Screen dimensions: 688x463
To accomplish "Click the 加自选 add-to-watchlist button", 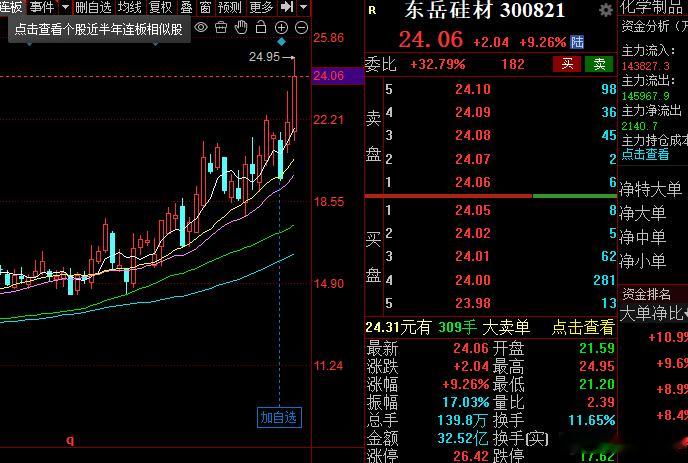I will click(279, 417).
